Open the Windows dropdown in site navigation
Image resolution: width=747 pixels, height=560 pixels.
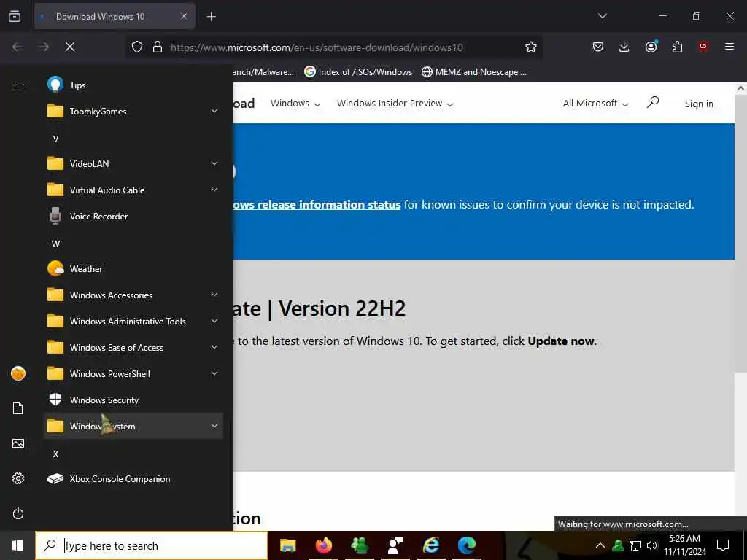pos(295,104)
